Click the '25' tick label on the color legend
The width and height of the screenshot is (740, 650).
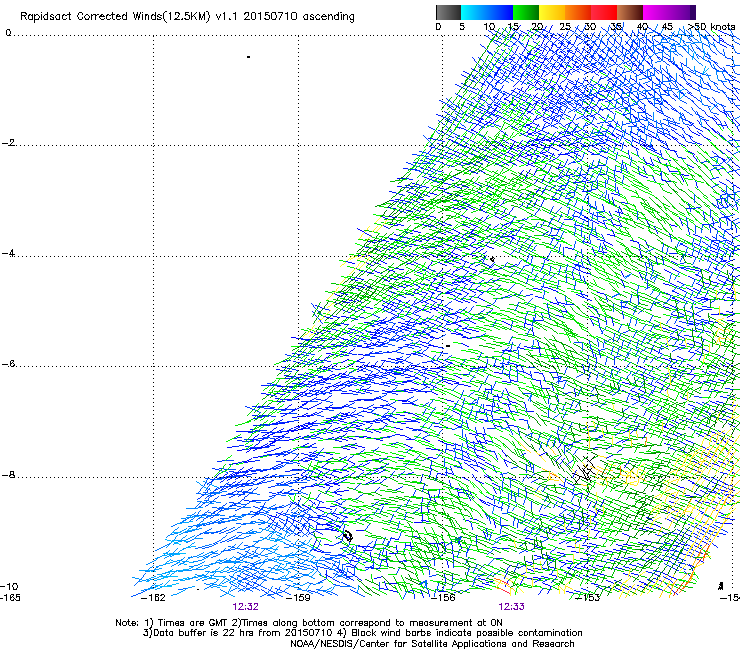click(565, 27)
